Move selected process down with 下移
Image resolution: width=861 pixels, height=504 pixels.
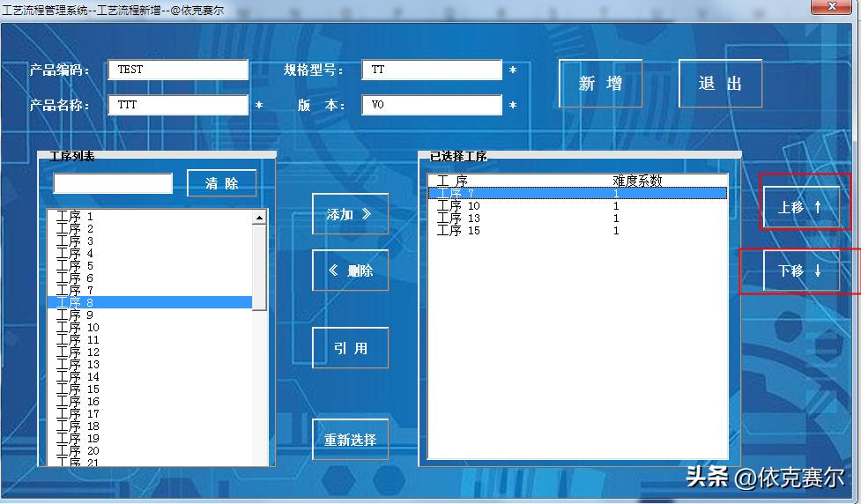coord(801,271)
